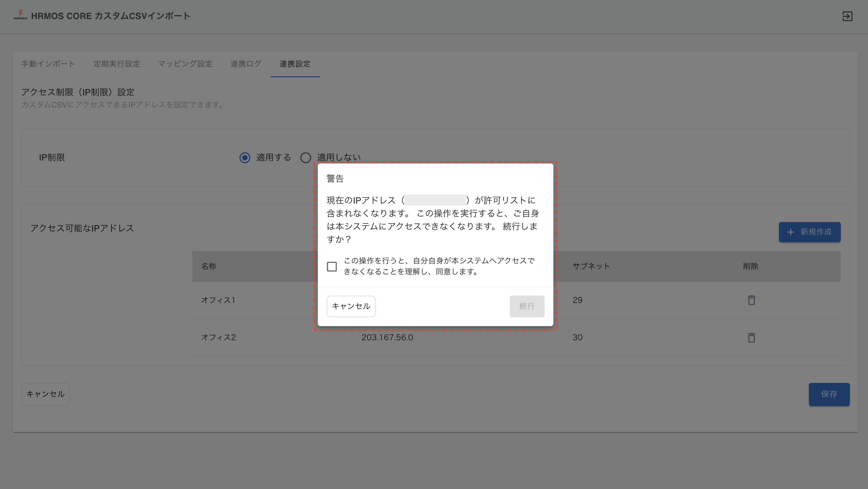Open the 連携ログ tab
Image resolution: width=868 pixels, height=489 pixels.
(246, 64)
